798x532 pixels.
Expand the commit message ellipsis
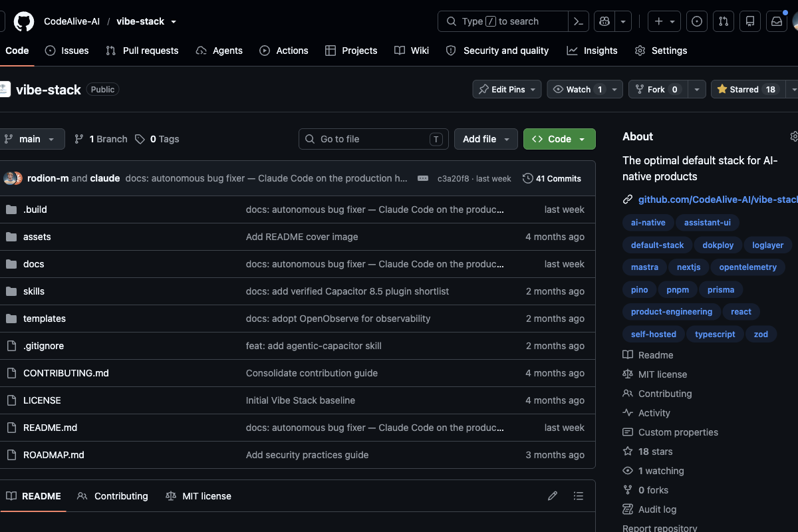click(423, 178)
